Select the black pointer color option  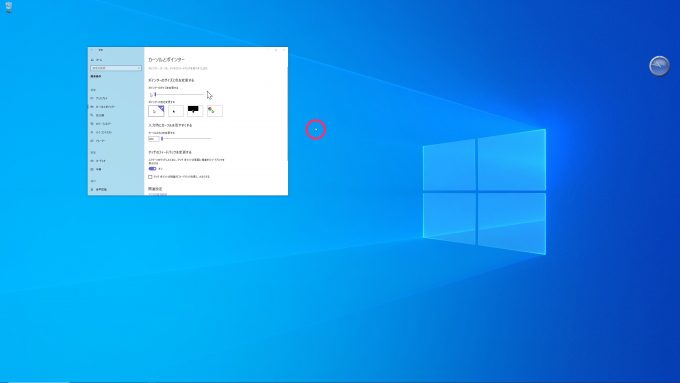[176, 111]
